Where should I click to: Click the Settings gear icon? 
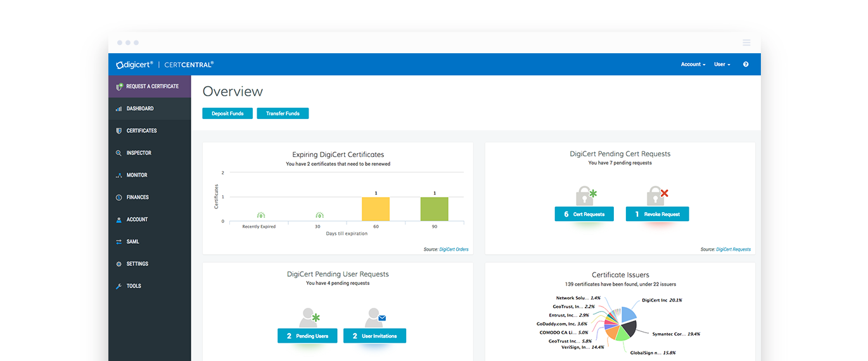click(x=118, y=264)
